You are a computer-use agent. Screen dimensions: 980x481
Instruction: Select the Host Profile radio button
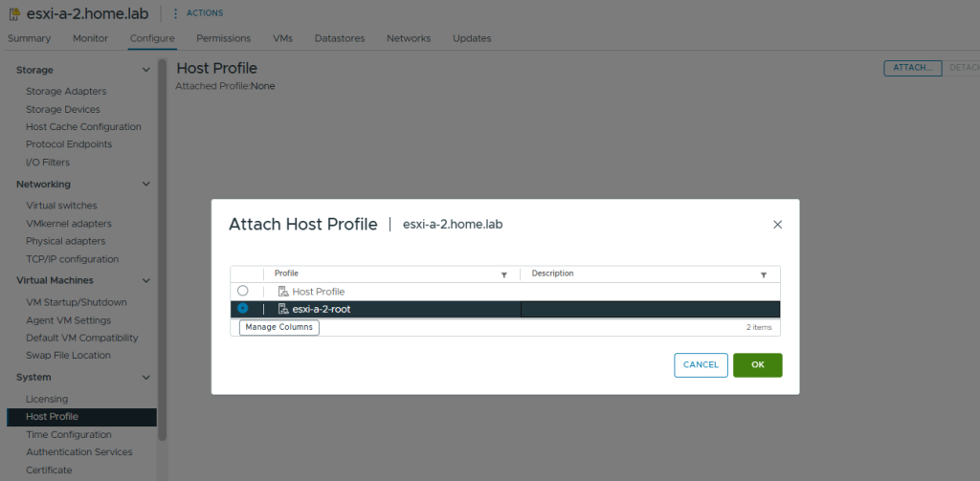point(242,291)
